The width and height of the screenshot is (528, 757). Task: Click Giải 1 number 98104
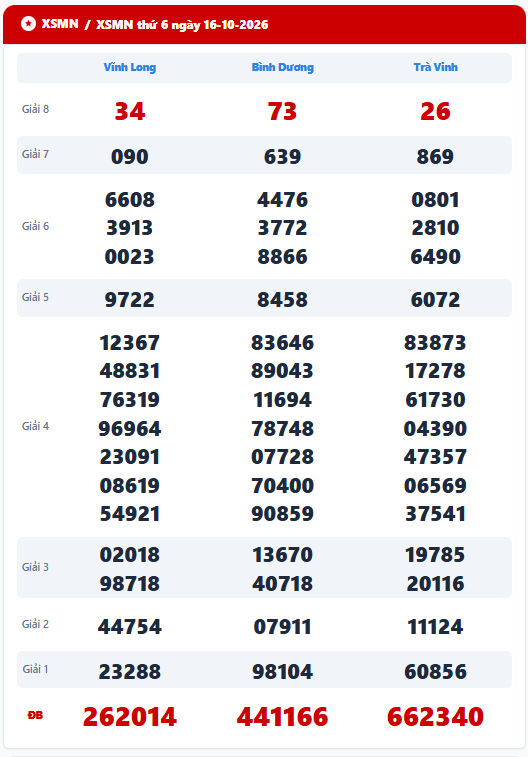[282, 672]
